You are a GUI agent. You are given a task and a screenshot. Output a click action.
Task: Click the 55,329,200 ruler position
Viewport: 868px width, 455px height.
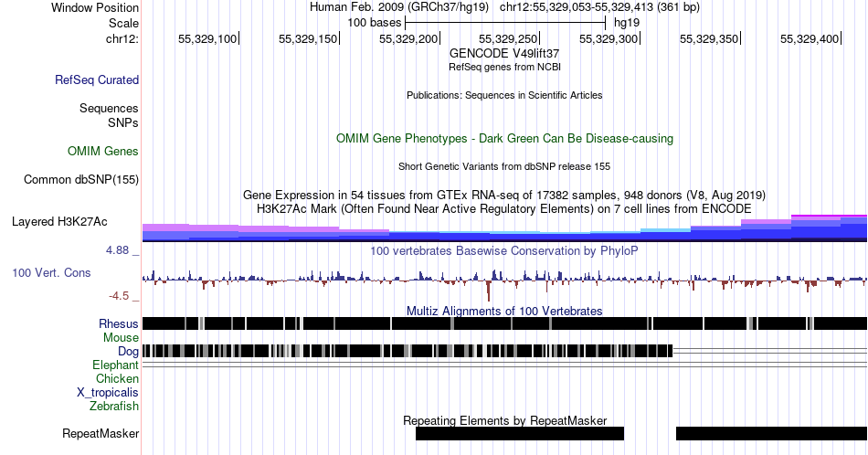tap(409, 38)
